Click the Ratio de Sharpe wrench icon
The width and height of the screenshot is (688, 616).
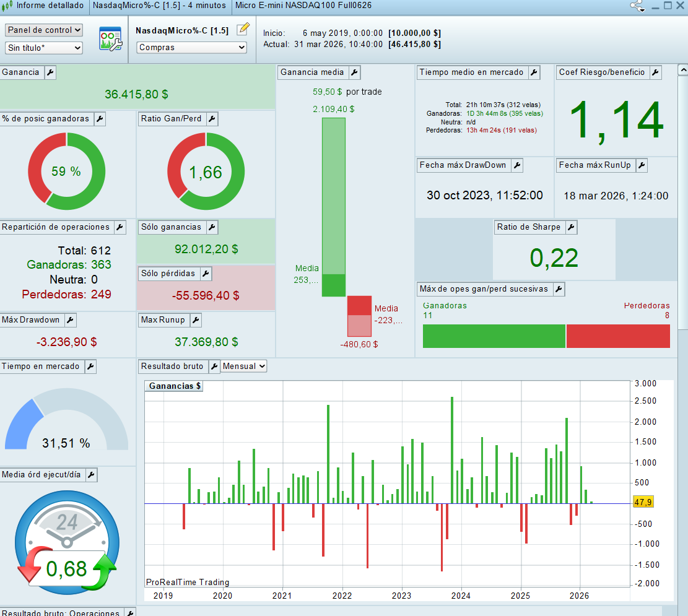(x=571, y=227)
